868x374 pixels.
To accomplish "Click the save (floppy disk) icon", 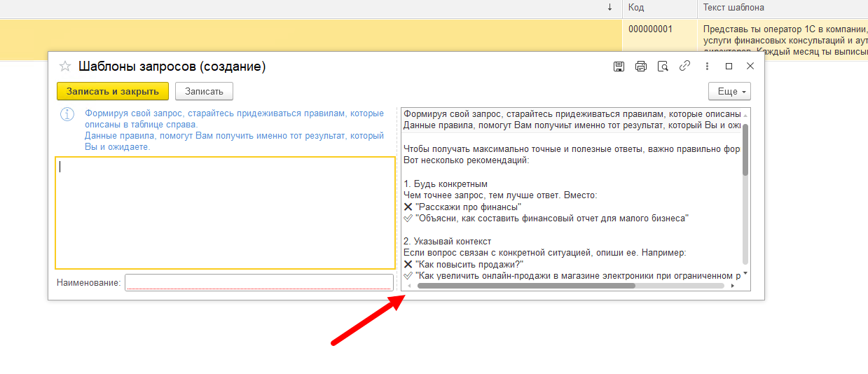I will tap(619, 67).
